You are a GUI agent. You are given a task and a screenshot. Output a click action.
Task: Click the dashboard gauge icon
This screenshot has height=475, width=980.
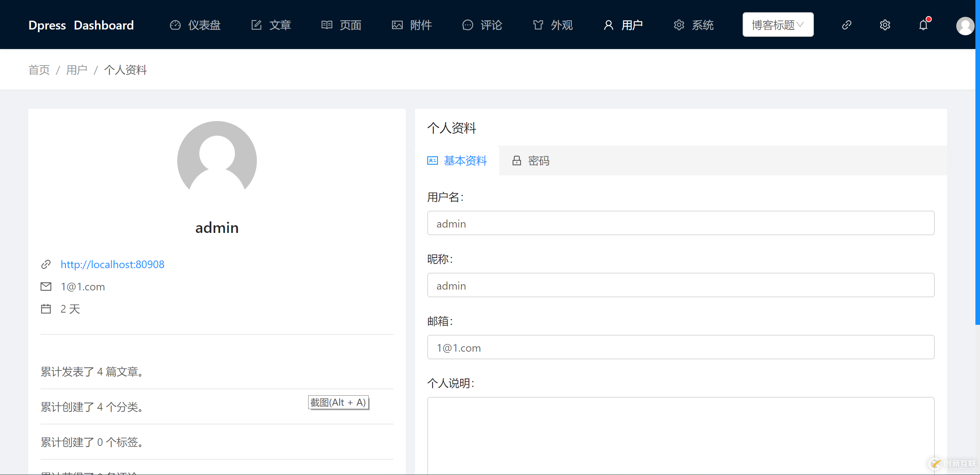[x=175, y=25]
